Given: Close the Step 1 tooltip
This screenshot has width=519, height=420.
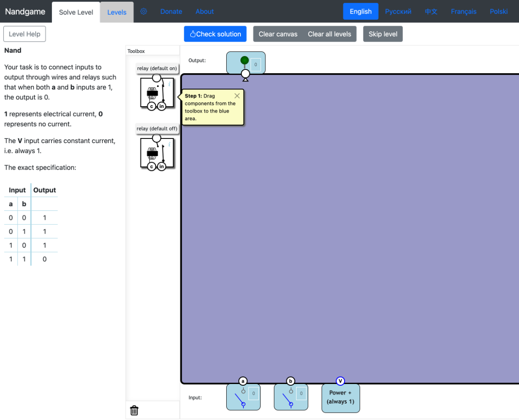Looking at the screenshot, I should [237, 96].
